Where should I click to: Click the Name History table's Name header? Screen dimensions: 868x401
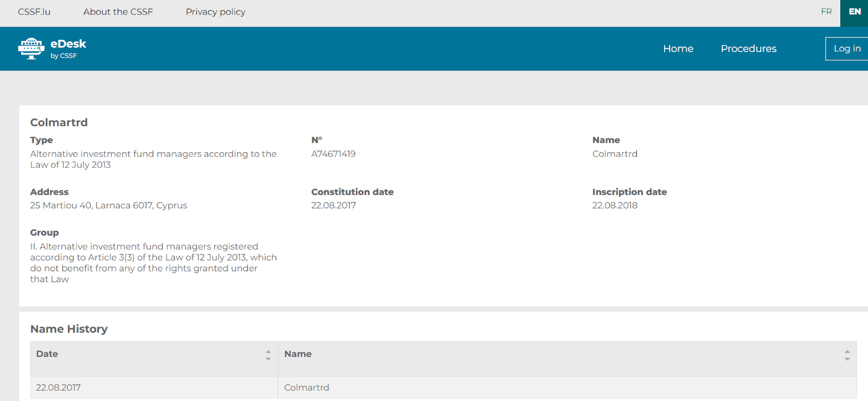[x=298, y=354]
